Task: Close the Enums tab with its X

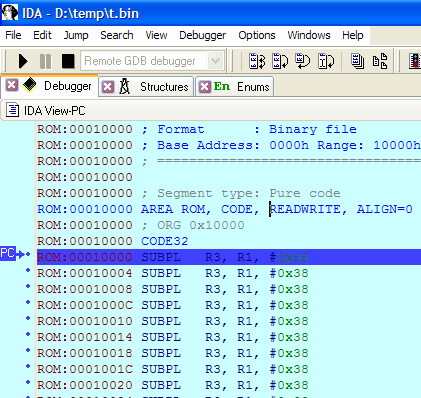Action: pyautogui.click(x=204, y=87)
